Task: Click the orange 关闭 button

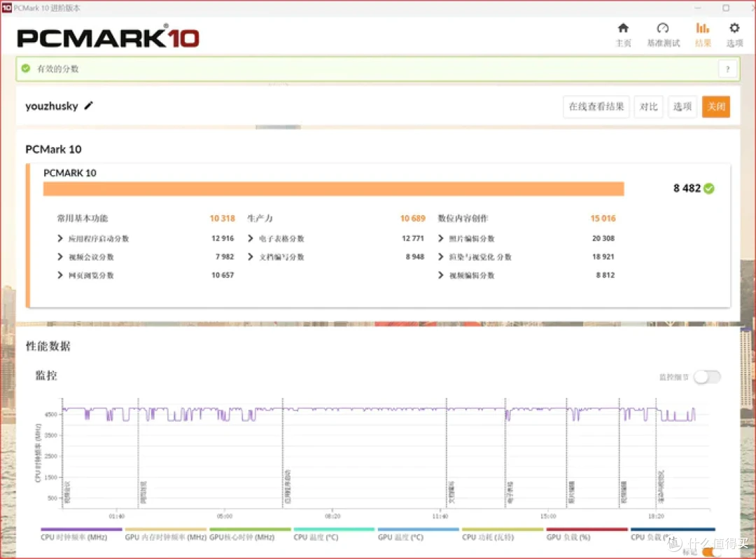Action: [716, 106]
